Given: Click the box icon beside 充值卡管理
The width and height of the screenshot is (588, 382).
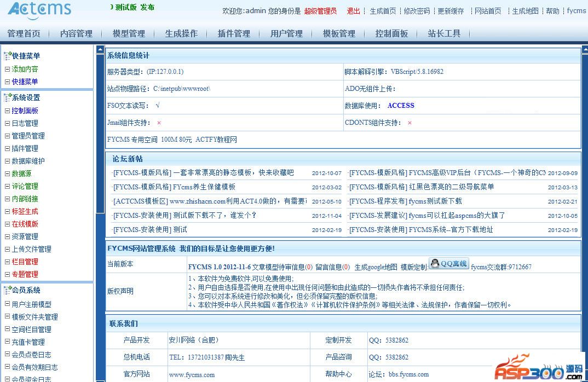Looking at the screenshot, I should point(7,342).
